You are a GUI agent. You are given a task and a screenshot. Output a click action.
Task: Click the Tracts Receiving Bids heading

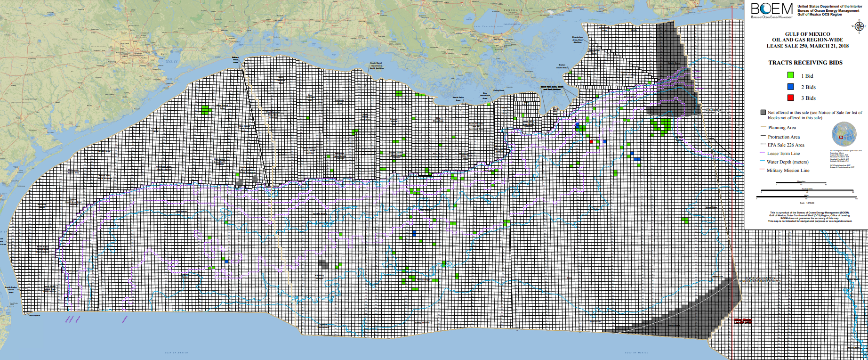pyautogui.click(x=805, y=63)
